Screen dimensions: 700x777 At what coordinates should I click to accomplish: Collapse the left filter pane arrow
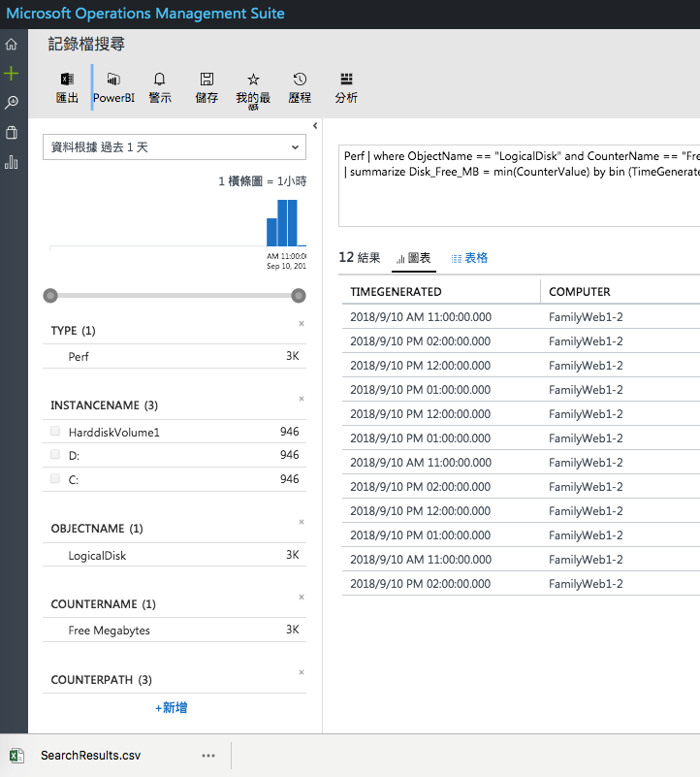[315, 126]
